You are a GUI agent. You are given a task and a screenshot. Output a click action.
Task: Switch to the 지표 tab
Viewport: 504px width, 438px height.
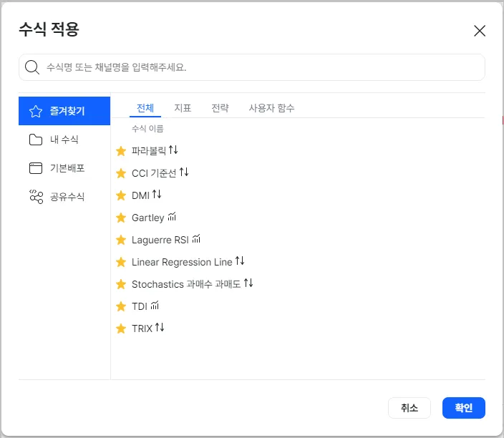[x=183, y=108]
